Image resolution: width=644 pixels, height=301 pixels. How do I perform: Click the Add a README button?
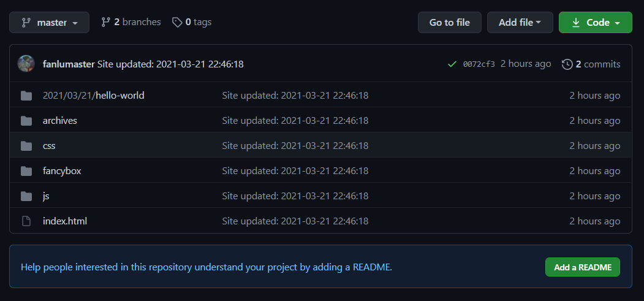tap(582, 267)
